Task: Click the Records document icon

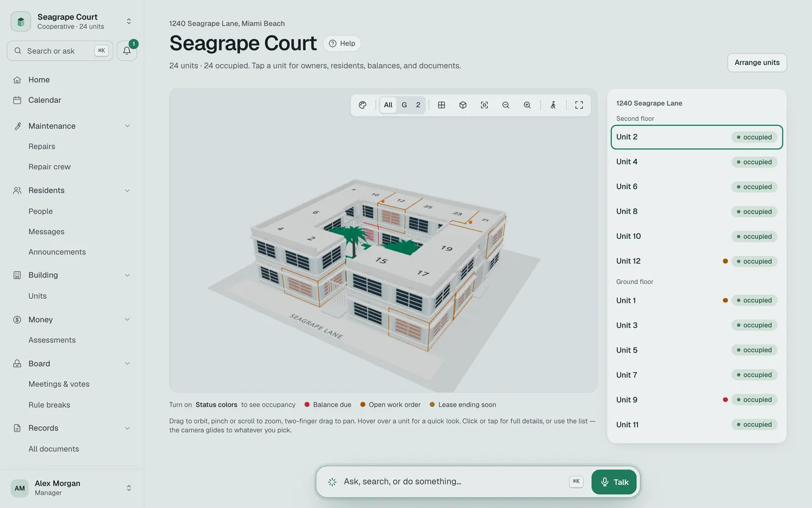Action: tap(17, 428)
